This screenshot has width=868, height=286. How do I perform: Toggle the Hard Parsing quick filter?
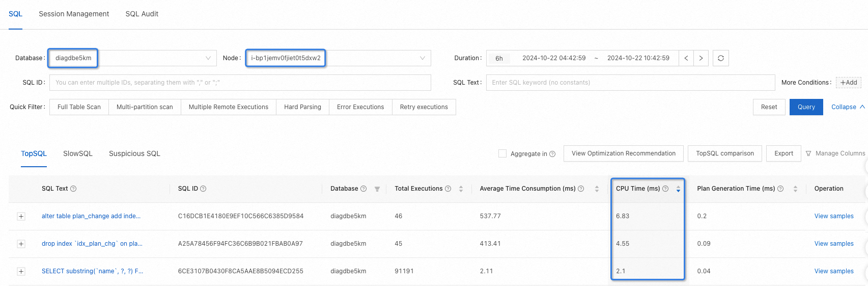pyautogui.click(x=302, y=107)
